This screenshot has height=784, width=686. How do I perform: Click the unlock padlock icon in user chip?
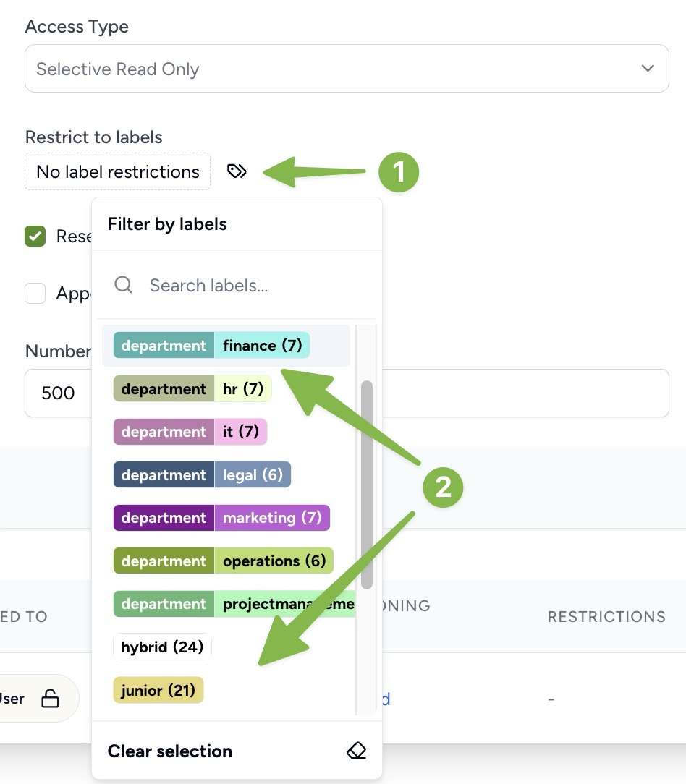tap(50, 699)
